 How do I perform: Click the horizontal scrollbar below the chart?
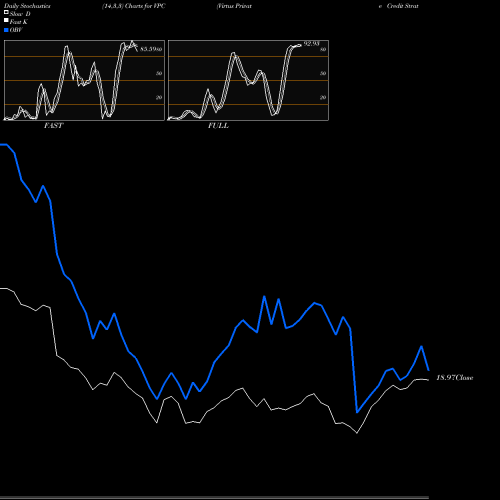coord(214,498)
